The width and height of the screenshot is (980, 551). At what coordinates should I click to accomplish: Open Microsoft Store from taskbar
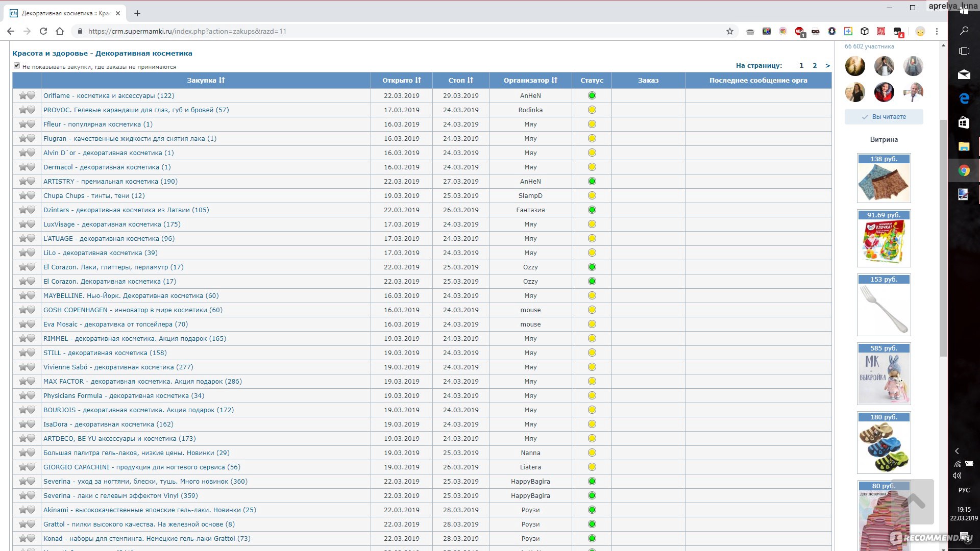tap(964, 122)
